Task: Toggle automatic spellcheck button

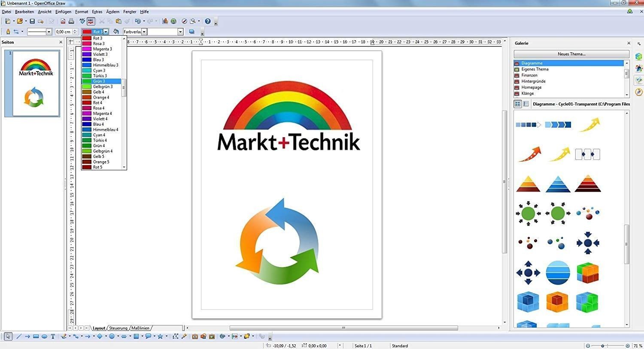Action: click(91, 21)
